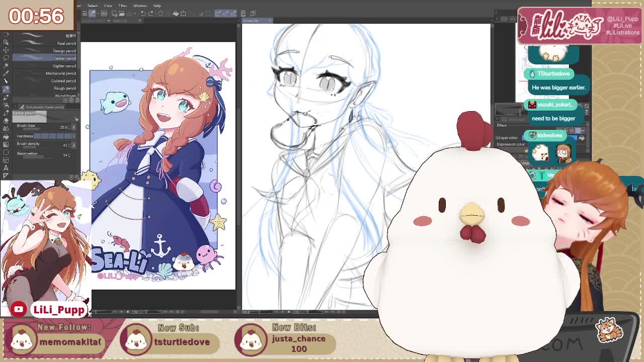
Task: Select the Blend tool
Action: 6,129
